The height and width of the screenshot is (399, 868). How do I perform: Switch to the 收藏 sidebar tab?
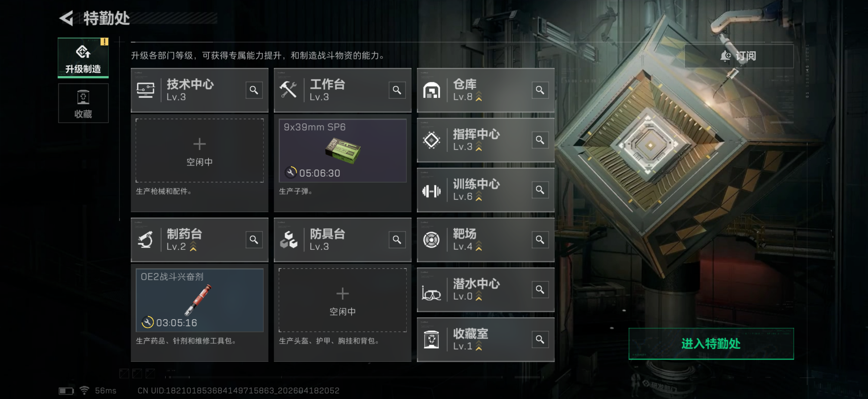(x=83, y=103)
